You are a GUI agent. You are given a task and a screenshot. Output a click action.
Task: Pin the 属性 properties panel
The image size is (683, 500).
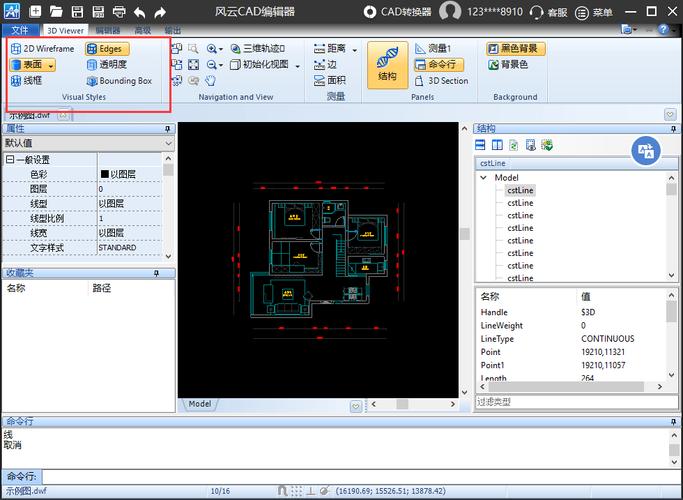pyautogui.click(x=167, y=129)
